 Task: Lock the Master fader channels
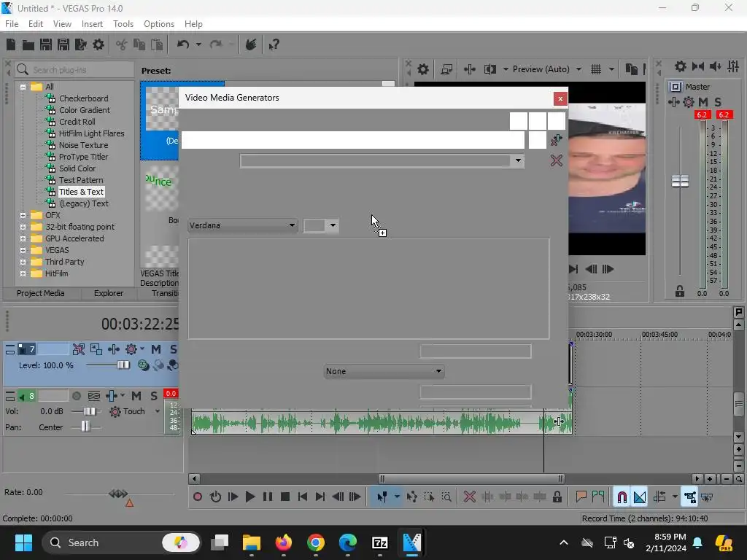[680, 292]
